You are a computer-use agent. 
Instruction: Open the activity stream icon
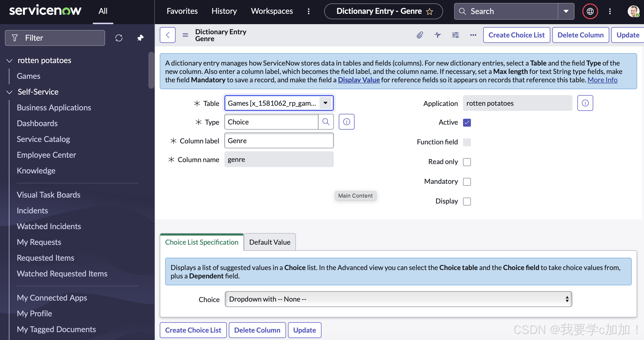[437, 35]
